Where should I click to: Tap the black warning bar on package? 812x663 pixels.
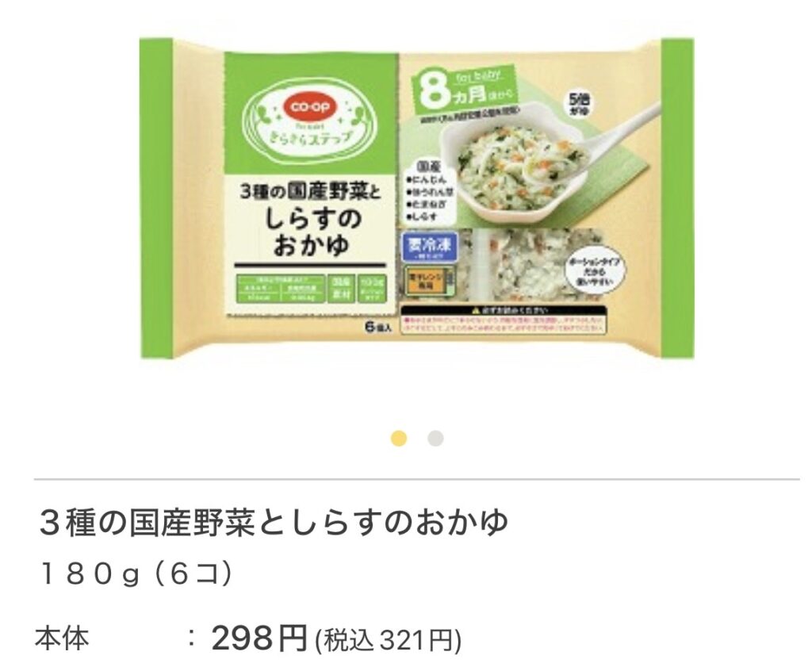[504, 311]
